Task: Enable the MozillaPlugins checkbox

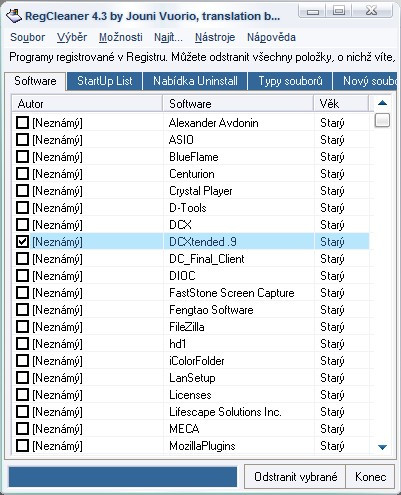Action: pos(22,446)
